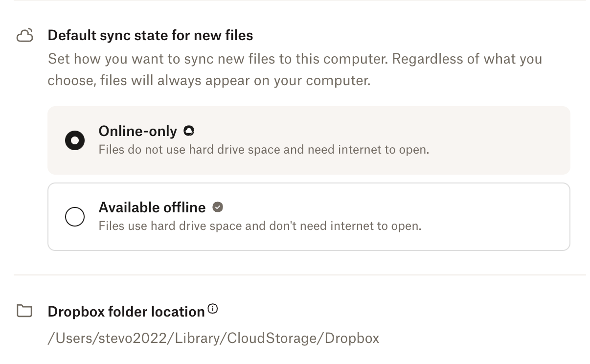Viewport: 590px width, 364px height.
Task: Select the Online-only radio button
Action: click(75, 140)
